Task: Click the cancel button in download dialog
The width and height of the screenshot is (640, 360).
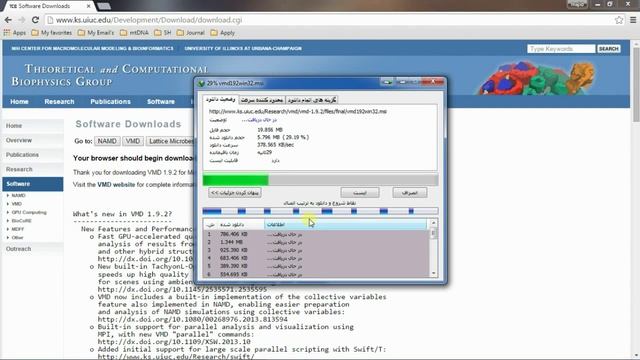Action: 410,193
